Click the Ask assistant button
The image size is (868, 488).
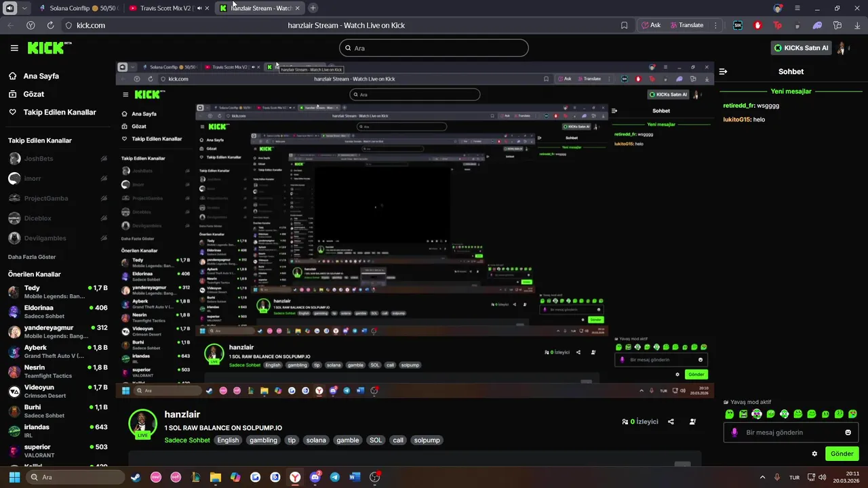coord(651,25)
